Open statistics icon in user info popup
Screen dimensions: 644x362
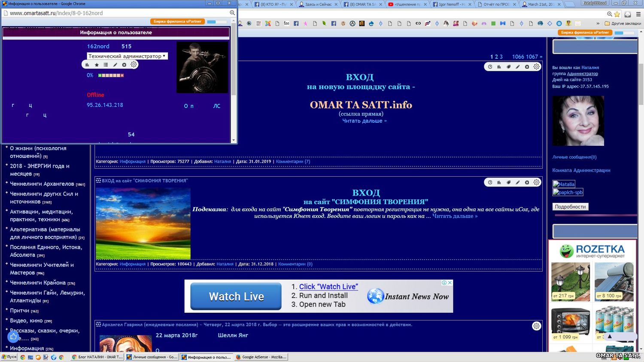tap(87, 65)
